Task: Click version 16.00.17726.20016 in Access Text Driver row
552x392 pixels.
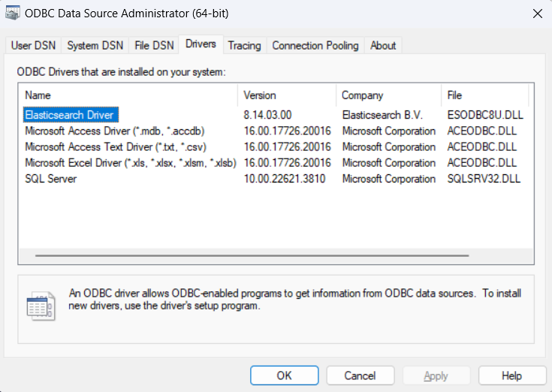Action: [287, 146]
